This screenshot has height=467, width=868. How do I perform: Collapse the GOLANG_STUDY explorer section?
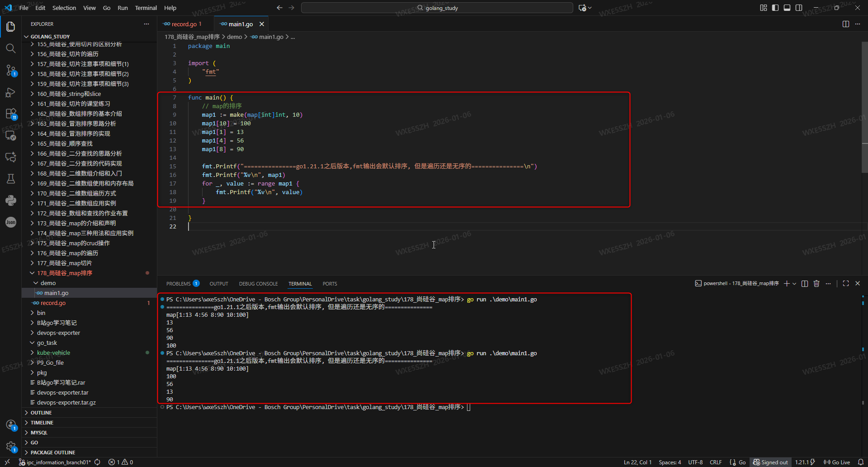point(90,37)
